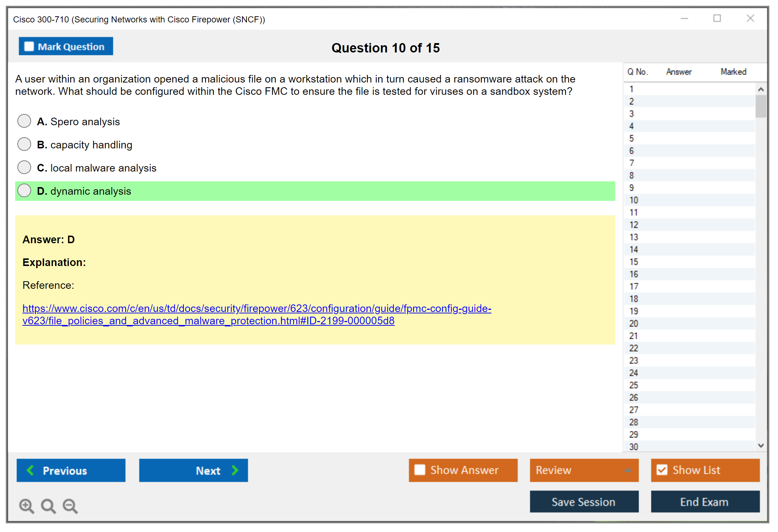Image resolution: width=778 pixels, height=532 pixels.
Task: Click the Save Session button
Action: pyautogui.click(x=584, y=502)
